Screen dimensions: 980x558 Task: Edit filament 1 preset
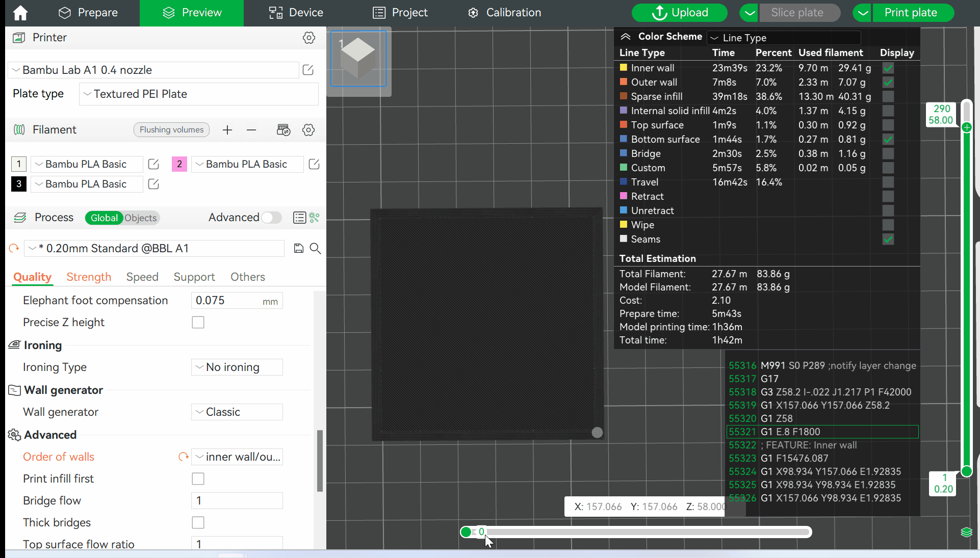[x=153, y=164]
